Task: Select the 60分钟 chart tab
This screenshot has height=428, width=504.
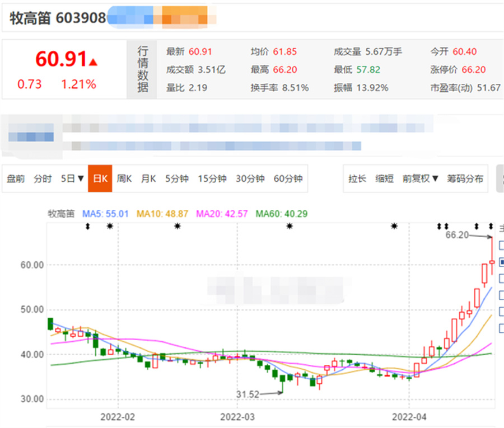Action: pyautogui.click(x=288, y=179)
